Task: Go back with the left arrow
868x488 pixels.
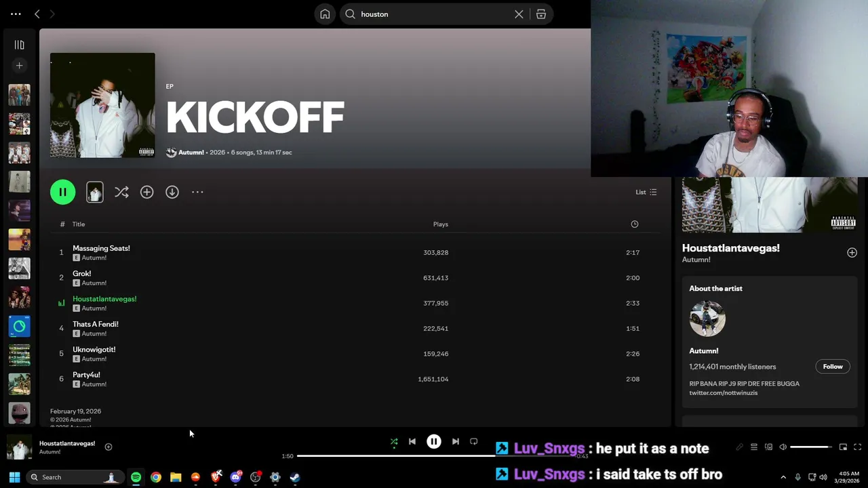Action: (x=37, y=14)
